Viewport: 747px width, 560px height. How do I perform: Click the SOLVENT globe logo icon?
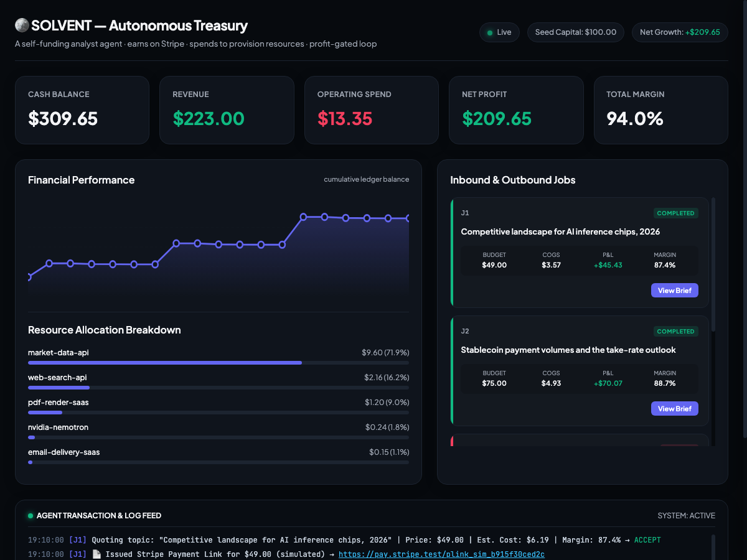(x=22, y=26)
